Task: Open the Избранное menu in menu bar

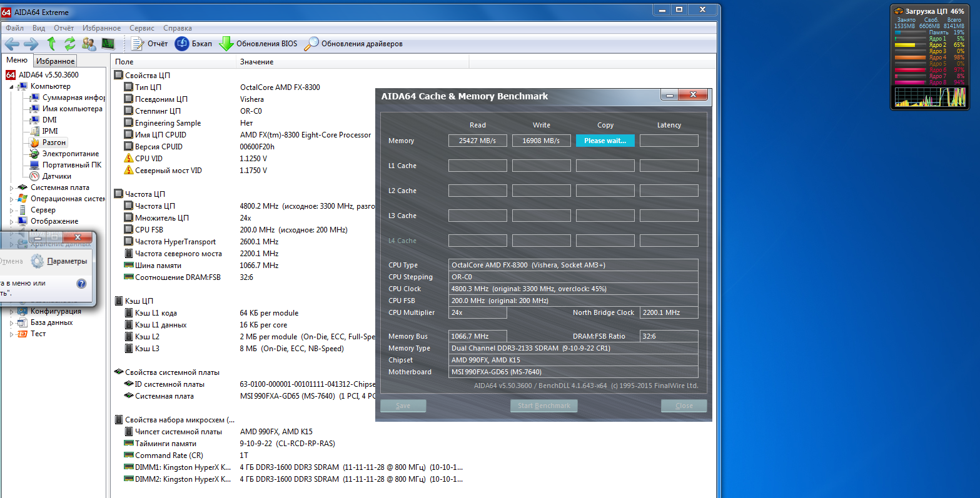Action: click(102, 28)
